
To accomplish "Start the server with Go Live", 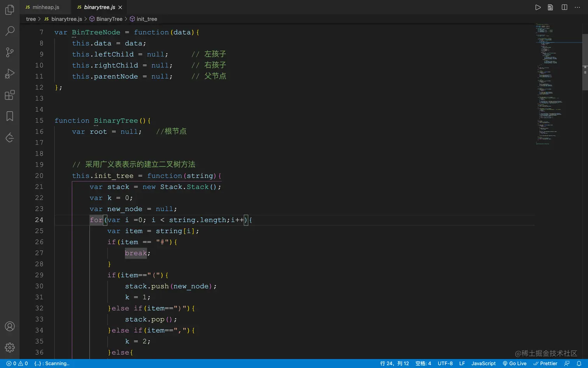I will 514,363.
